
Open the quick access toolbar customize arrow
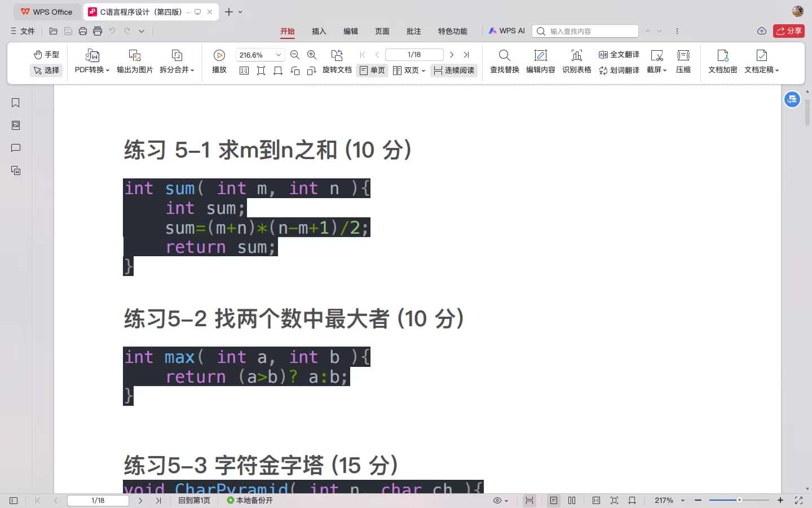point(142,31)
